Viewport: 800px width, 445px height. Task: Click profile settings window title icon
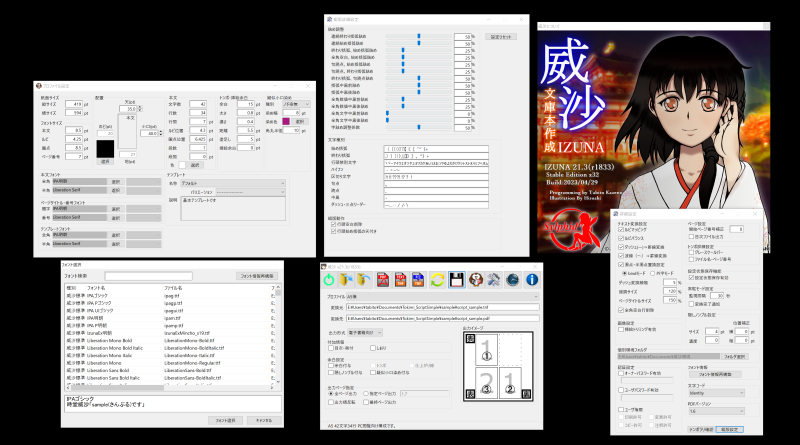point(39,86)
